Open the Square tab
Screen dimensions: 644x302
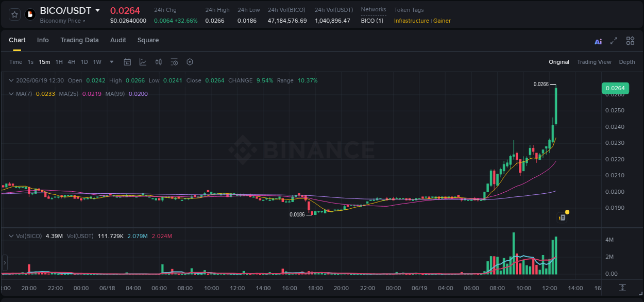coord(148,40)
